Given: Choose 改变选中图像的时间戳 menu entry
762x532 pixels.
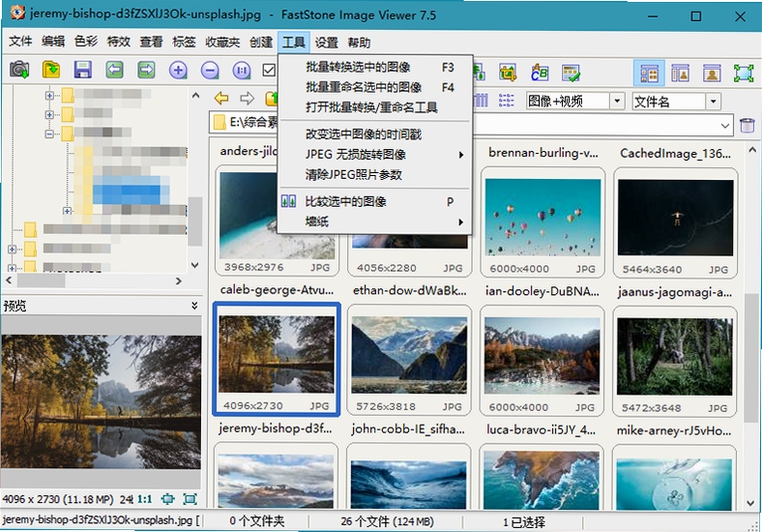Looking at the screenshot, I should pyautogui.click(x=374, y=134).
